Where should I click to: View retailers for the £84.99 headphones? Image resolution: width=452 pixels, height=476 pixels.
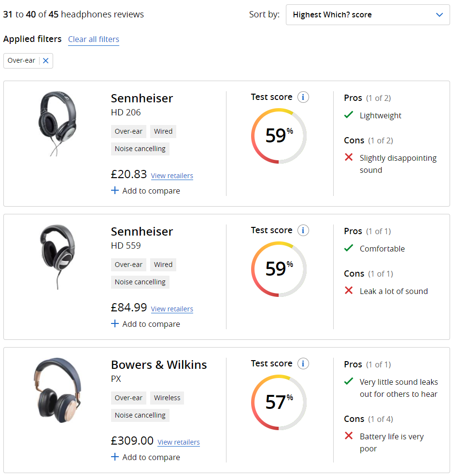click(x=172, y=309)
